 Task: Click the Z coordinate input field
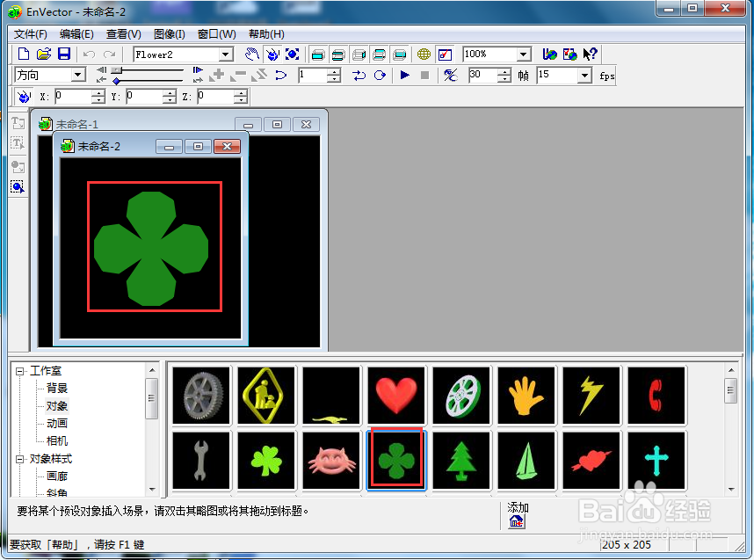point(216,96)
